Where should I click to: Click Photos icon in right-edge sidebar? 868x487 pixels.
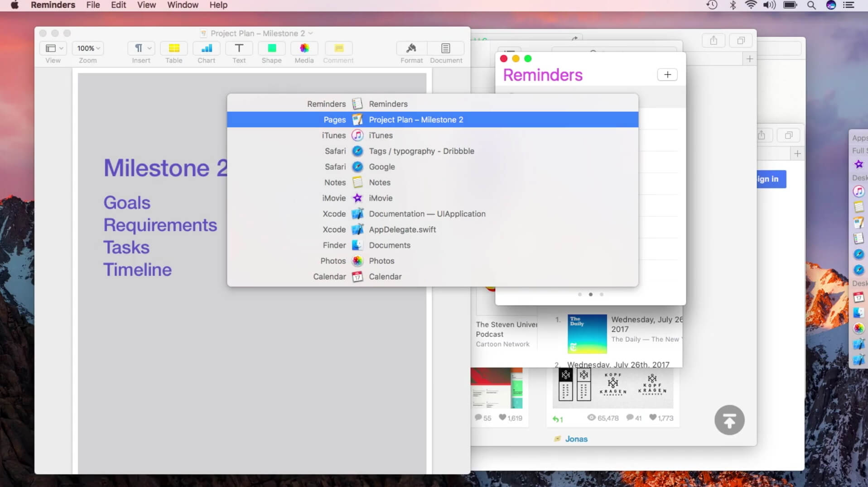pyautogui.click(x=858, y=328)
